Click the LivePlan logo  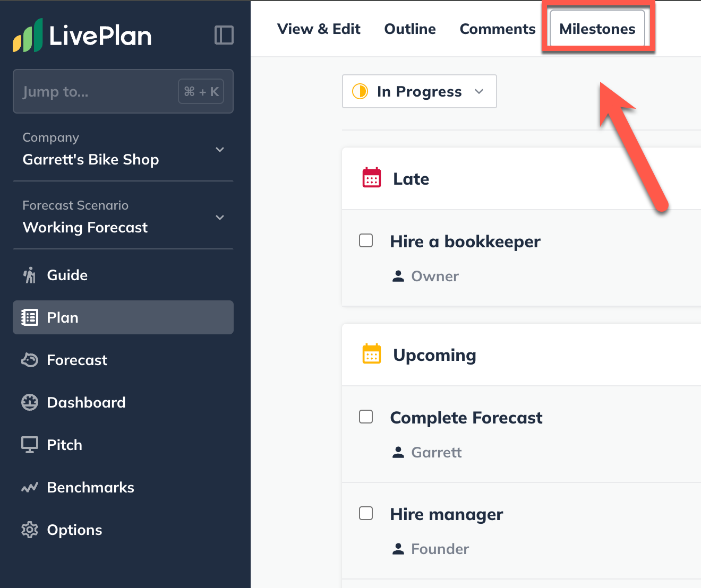(82, 36)
